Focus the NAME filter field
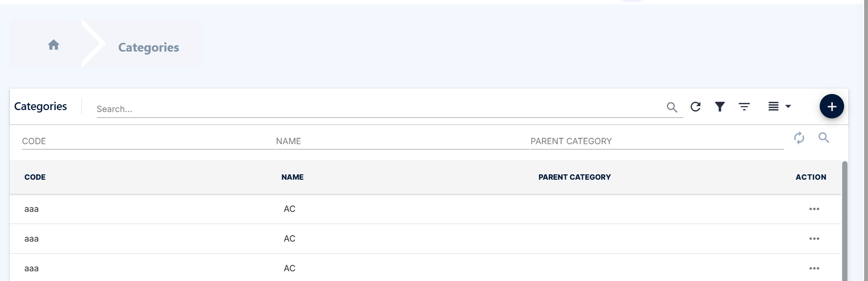Viewport: 868px width, 281px height. [x=402, y=141]
